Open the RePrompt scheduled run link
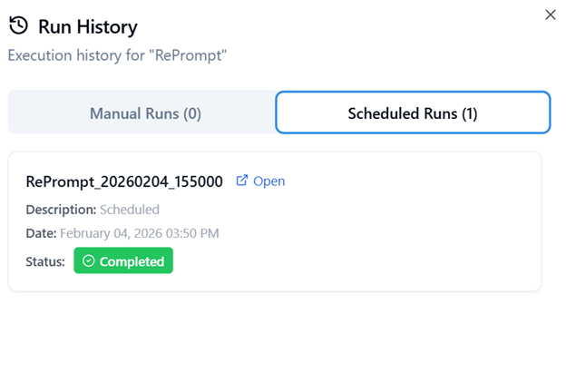The width and height of the screenshot is (566, 392). (268, 181)
